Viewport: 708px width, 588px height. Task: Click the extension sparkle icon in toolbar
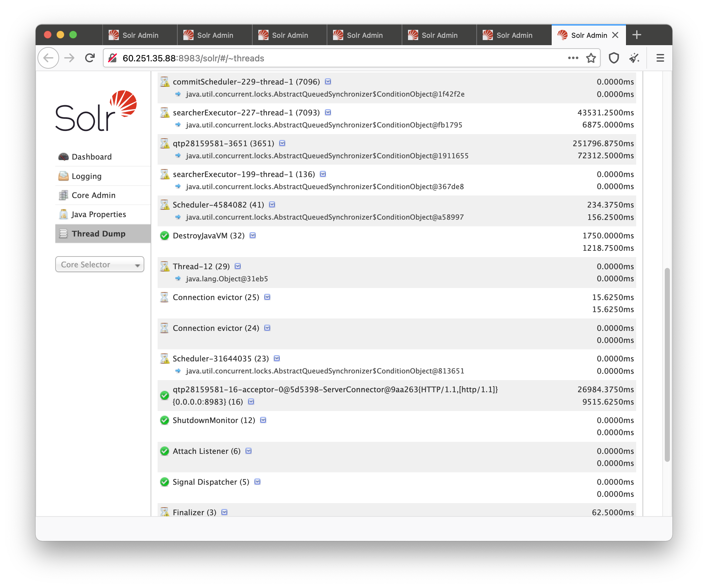click(634, 58)
